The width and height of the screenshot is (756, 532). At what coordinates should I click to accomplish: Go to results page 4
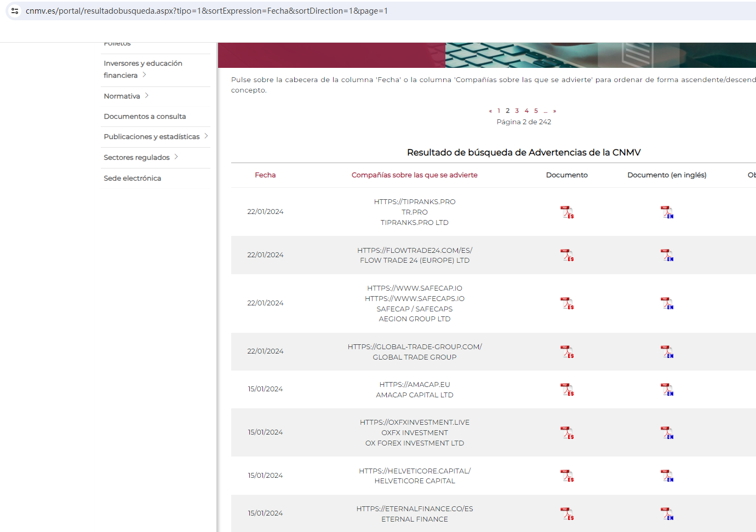click(526, 111)
